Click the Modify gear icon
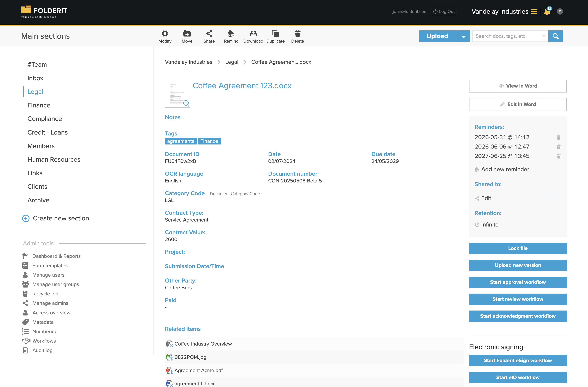 pyautogui.click(x=165, y=34)
